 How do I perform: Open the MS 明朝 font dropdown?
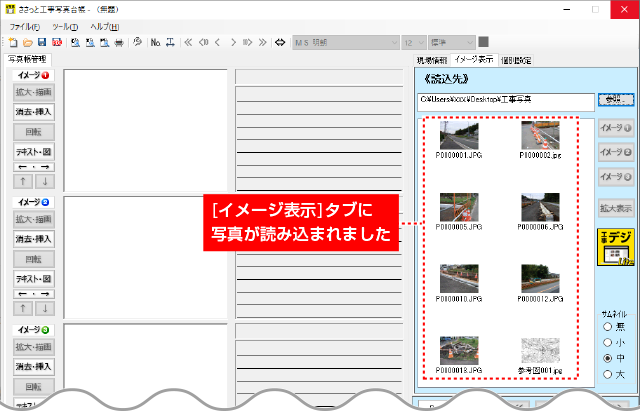[x=346, y=42]
